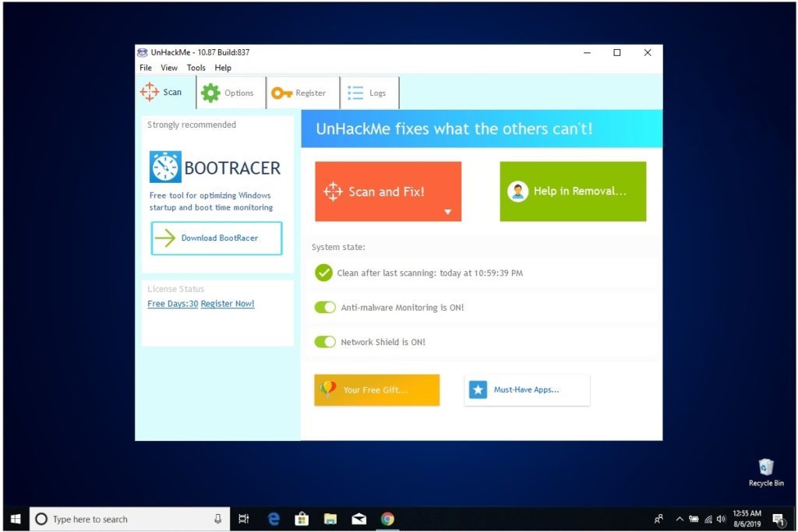This screenshot has height=532, width=798.
Task: Open the Scan and Fix dropdown arrow
Action: 448,211
